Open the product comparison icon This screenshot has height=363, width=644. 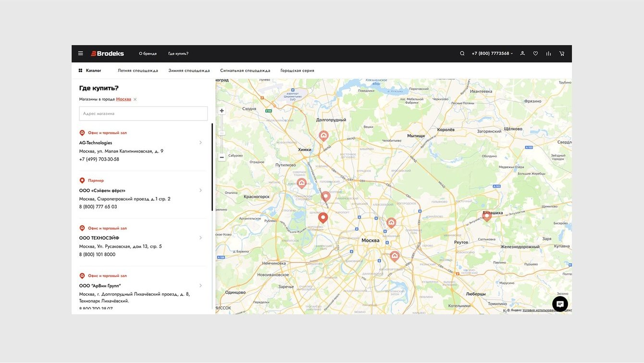pos(548,53)
